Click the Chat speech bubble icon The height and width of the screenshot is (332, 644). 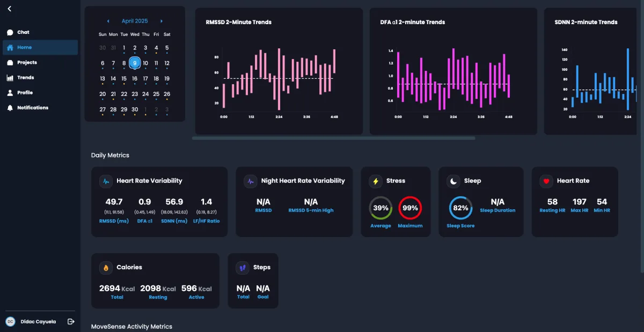(x=10, y=32)
